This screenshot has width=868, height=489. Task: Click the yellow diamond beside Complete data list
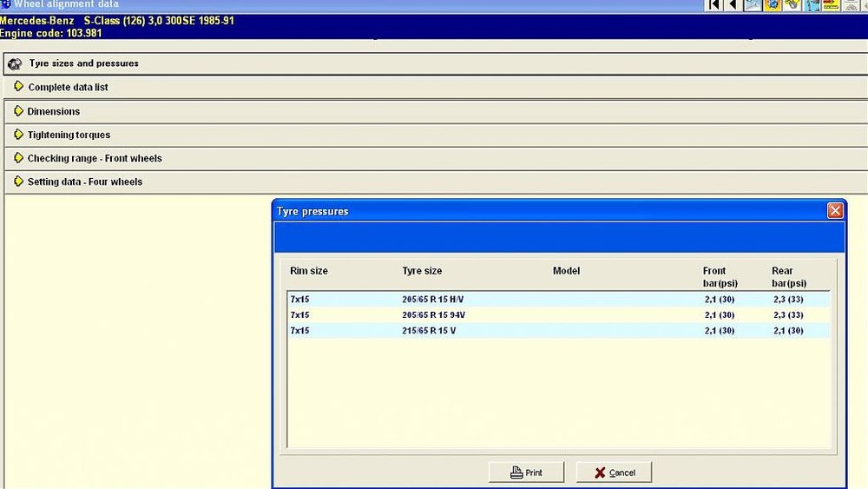(x=18, y=86)
